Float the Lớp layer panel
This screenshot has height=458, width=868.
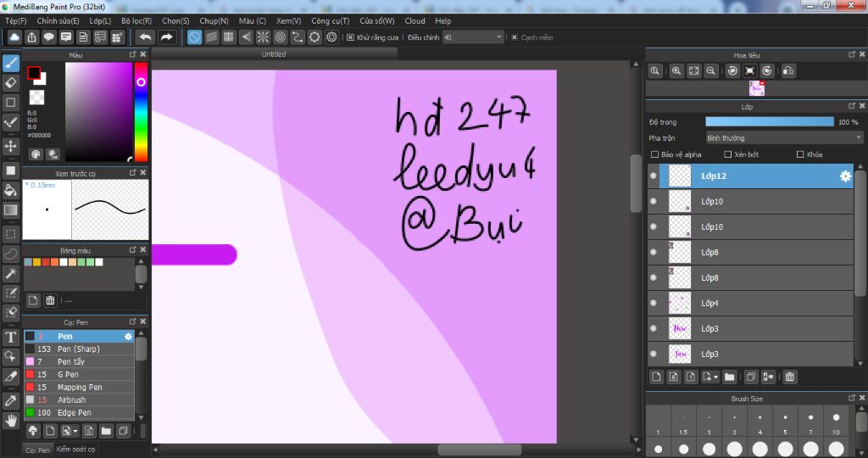pyautogui.click(x=852, y=105)
